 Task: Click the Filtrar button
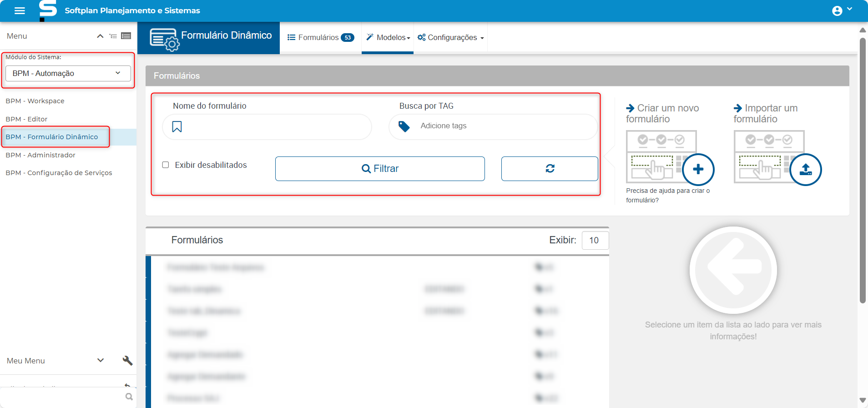pyautogui.click(x=380, y=169)
